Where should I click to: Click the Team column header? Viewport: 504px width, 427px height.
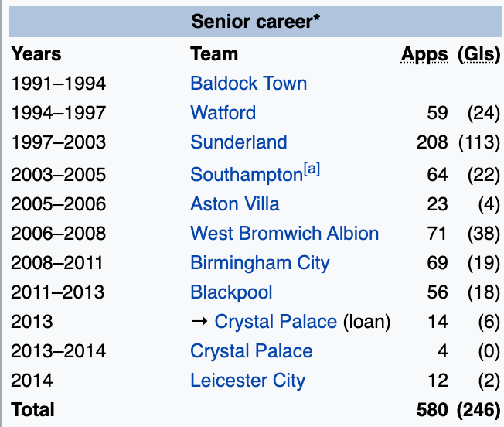[214, 54]
